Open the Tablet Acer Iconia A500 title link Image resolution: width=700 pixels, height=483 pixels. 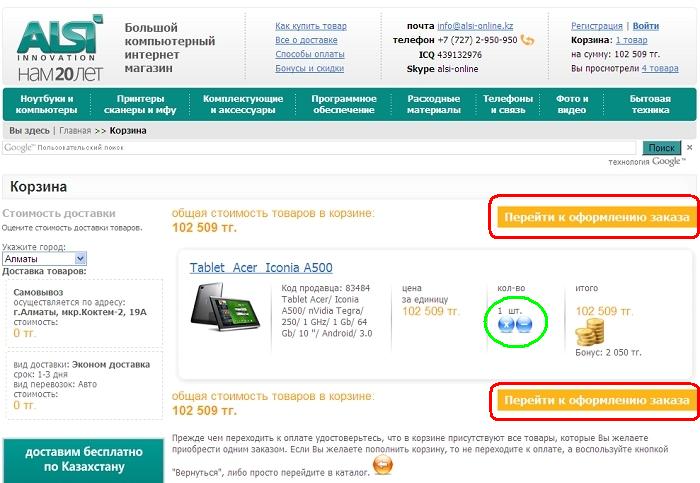coord(261,268)
